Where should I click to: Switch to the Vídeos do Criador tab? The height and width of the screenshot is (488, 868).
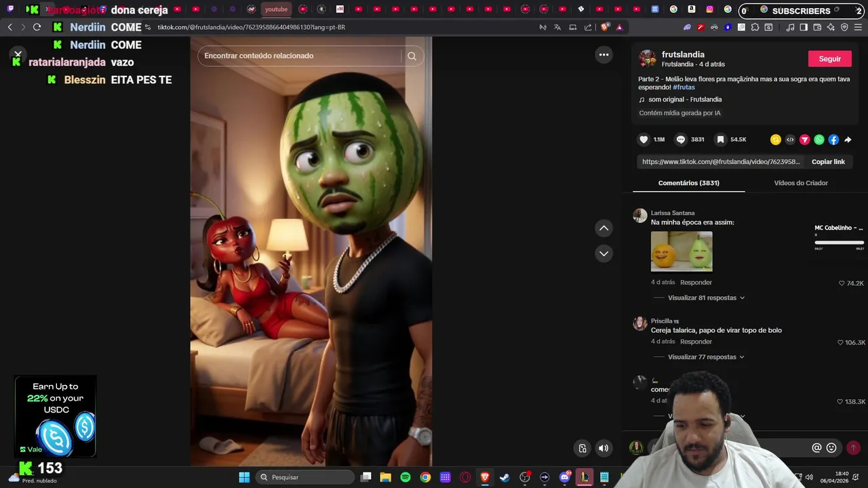(801, 183)
